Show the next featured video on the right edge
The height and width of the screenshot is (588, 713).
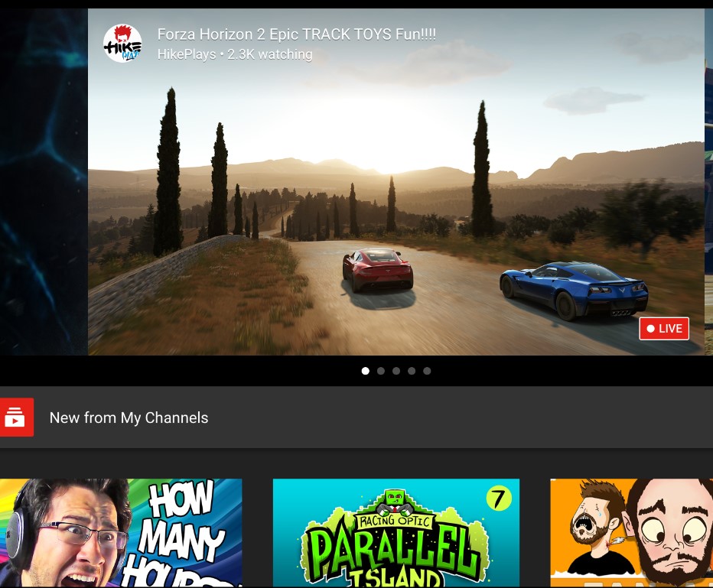709,182
